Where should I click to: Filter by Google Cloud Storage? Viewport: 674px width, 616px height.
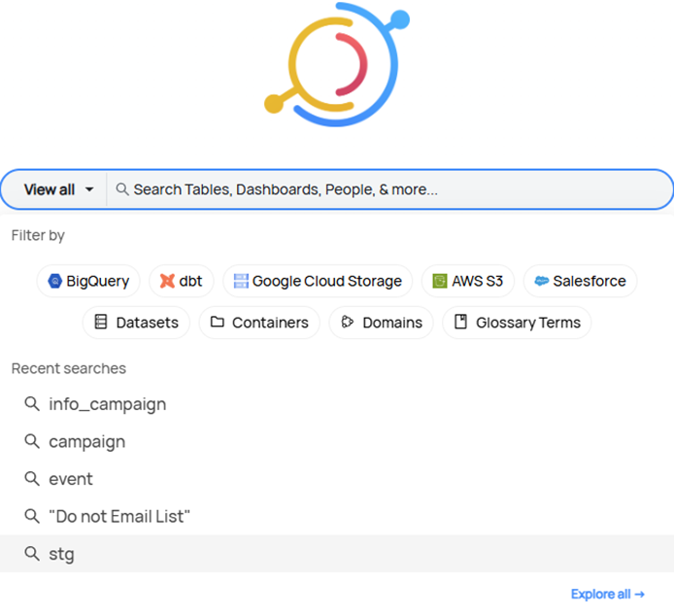[x=318, y=281]
